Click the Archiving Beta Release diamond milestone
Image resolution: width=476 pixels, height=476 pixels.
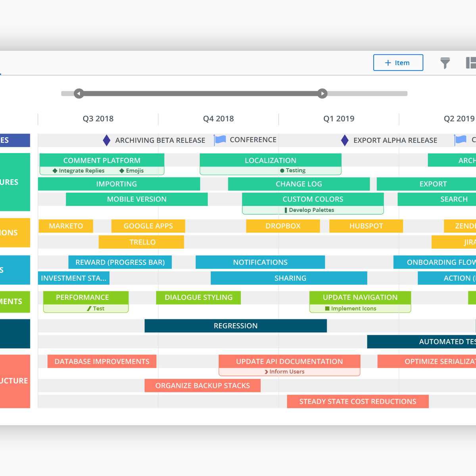106,140
